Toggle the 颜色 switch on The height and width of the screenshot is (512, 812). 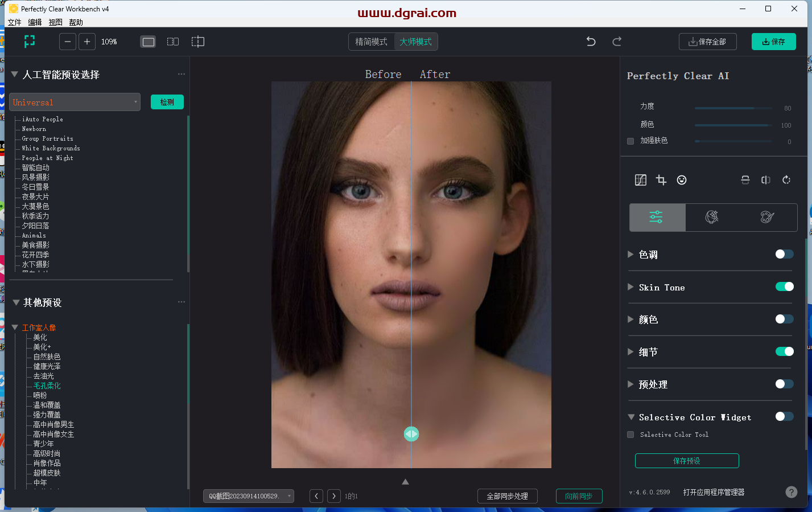(x=784, y=319)
